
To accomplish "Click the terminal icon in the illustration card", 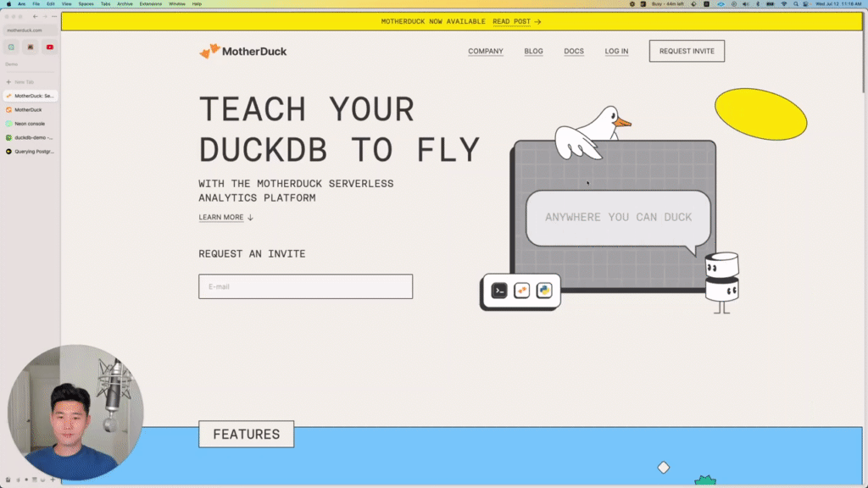I will click(x=498, y=291).
